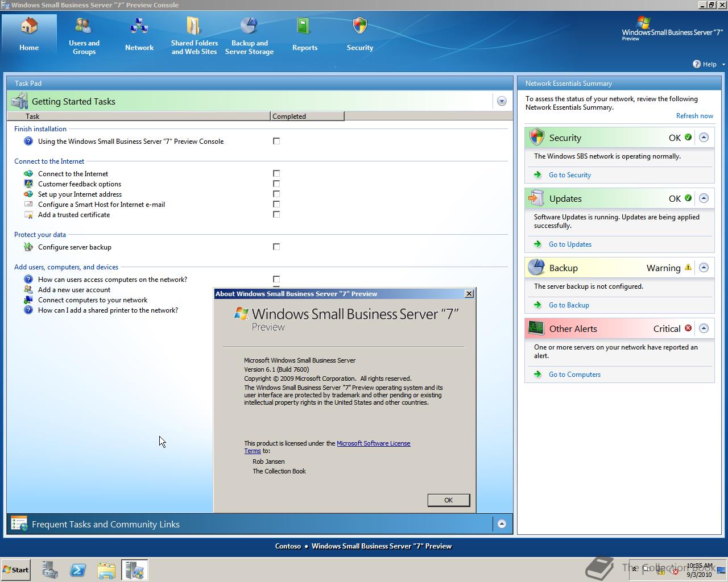Open the Backup and Server Storage icon
This screenshot has width=728, height=582.
coord(249,26)
